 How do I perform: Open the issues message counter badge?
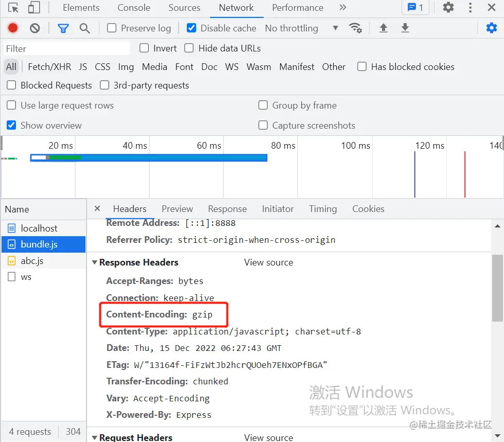415,7
